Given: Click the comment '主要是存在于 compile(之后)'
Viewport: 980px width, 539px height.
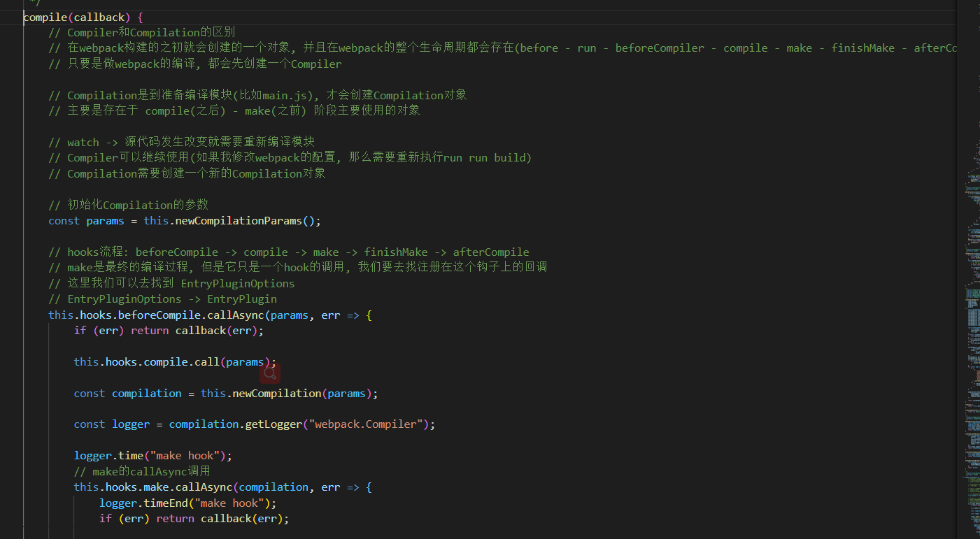Looking at the screenshot, I should (x=234, y=110).
